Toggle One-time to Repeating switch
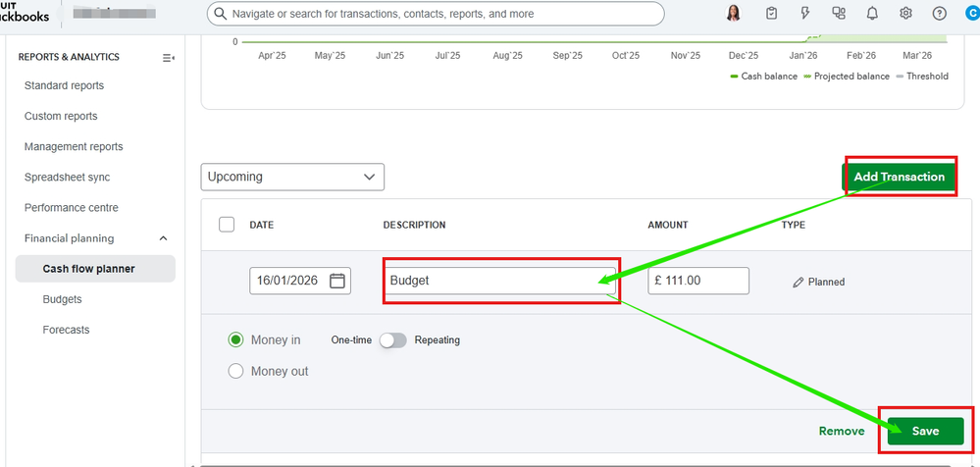This screenshot has width=980, height=467. [393, 340]
